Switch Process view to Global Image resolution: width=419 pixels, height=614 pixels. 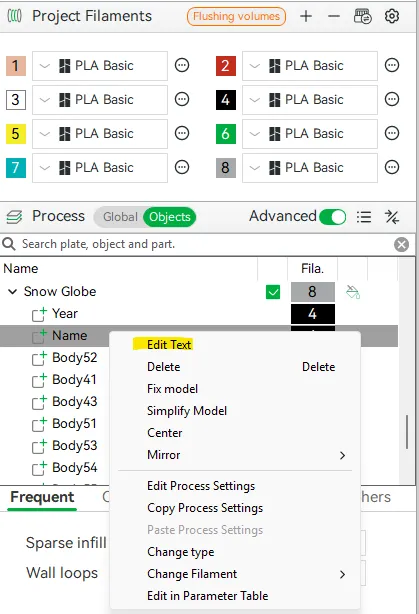click(120, 217)
